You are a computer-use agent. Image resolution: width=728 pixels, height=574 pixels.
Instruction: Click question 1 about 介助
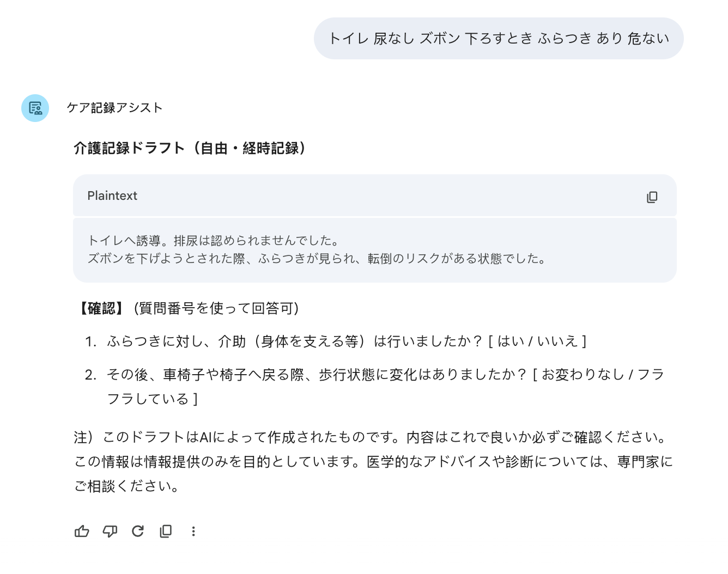pos(294,341)
